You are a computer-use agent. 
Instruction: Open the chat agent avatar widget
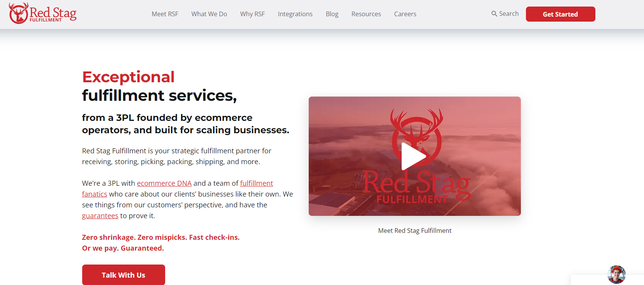click(616, 275)
